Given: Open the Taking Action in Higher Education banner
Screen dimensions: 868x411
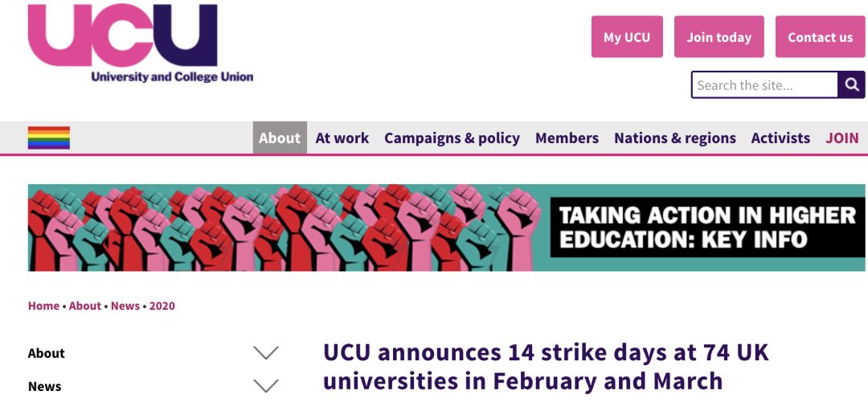Looking at the screenshot, I should pyautogui.click(x=446, y=228).
